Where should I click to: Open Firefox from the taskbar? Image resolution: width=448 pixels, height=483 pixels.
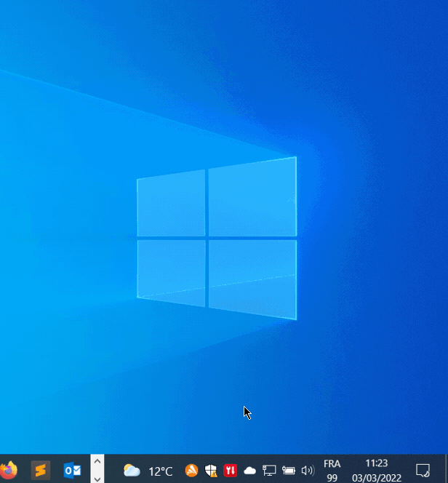click(7, 470)
